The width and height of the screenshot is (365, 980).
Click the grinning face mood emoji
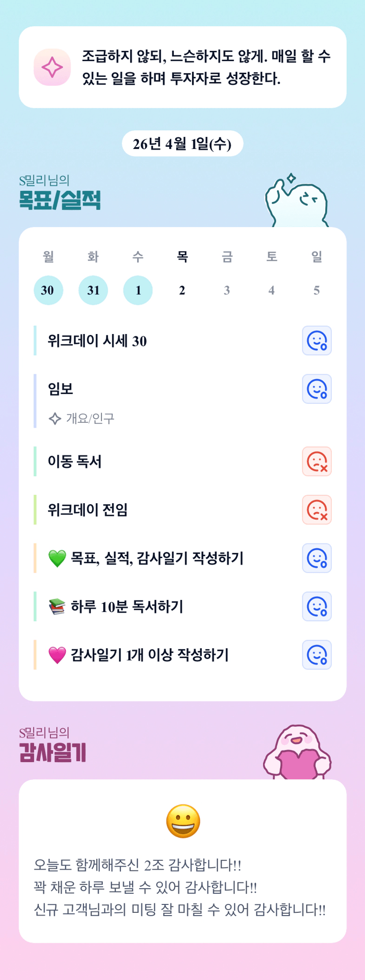(183, 821)
